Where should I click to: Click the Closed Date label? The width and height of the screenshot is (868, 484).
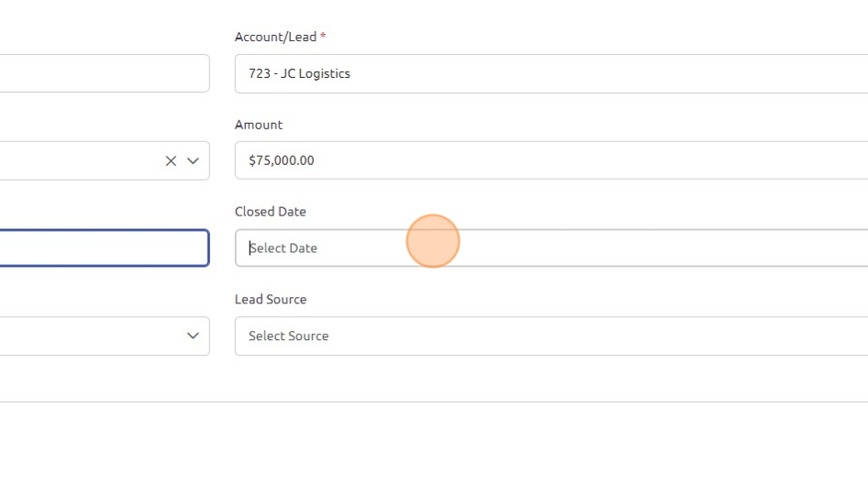pyautogui.click(x=271, y=212)
